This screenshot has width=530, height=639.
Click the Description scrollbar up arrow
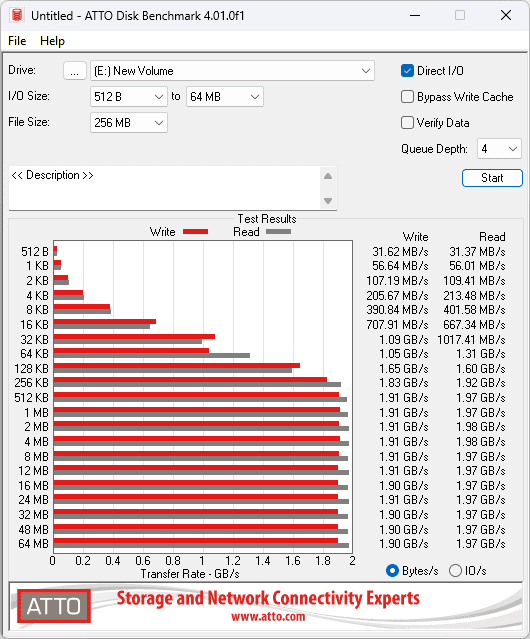(328, 176)
